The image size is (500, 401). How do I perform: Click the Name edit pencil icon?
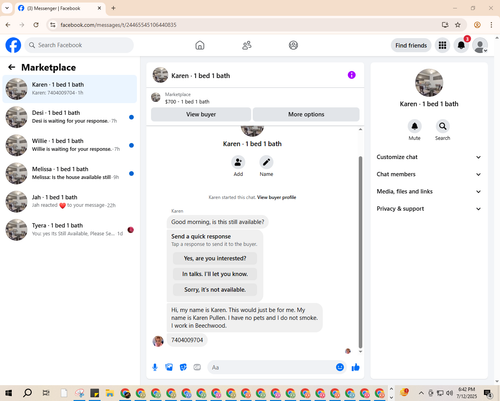point(266,162)
